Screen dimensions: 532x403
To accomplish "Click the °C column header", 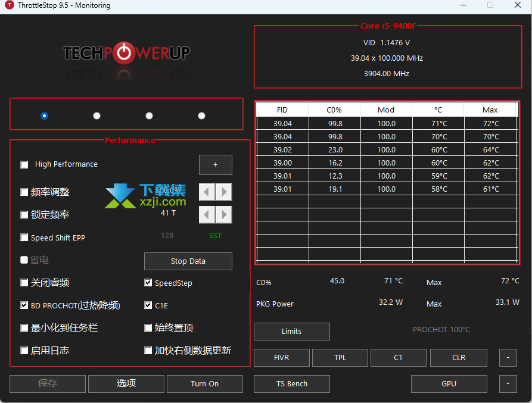I will [x=438, y=110].
